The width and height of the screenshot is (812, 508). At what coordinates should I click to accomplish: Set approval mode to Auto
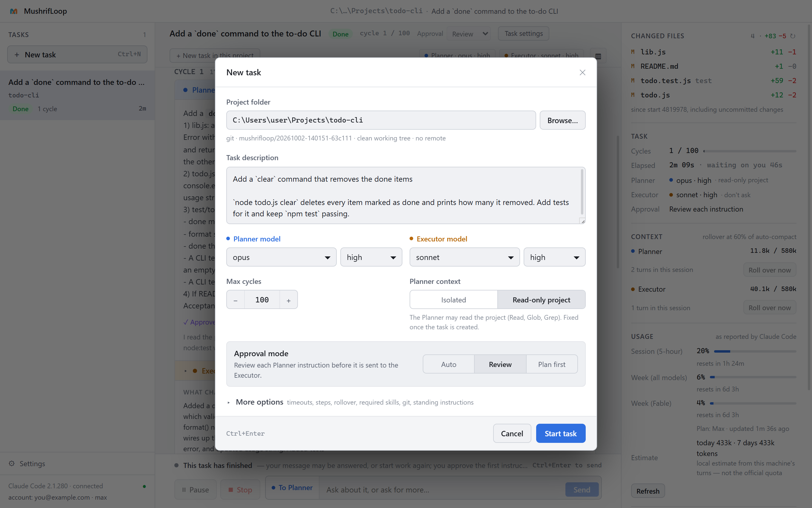click(449, 364)
